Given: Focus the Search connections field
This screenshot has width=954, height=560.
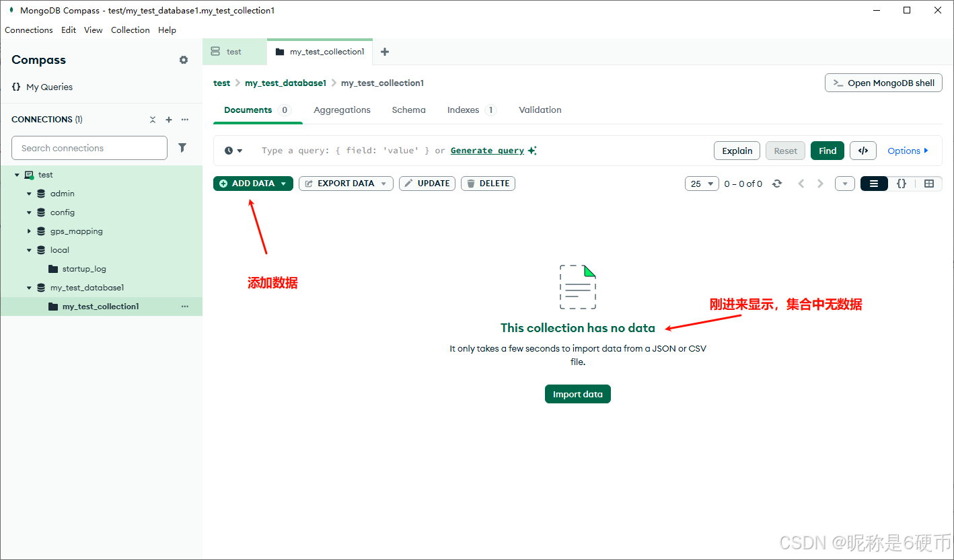Looking at the screenshot, I should 89,148.
